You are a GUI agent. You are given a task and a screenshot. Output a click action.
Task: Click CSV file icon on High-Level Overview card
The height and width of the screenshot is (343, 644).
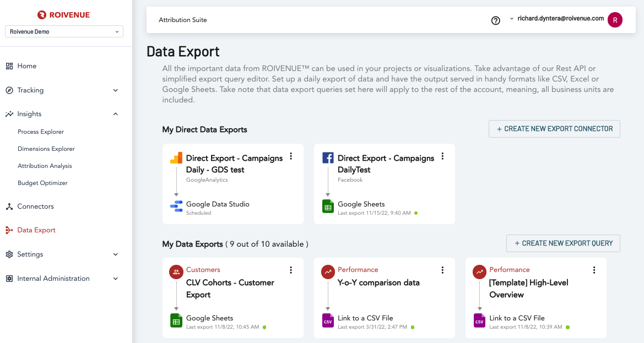point(479,320)
